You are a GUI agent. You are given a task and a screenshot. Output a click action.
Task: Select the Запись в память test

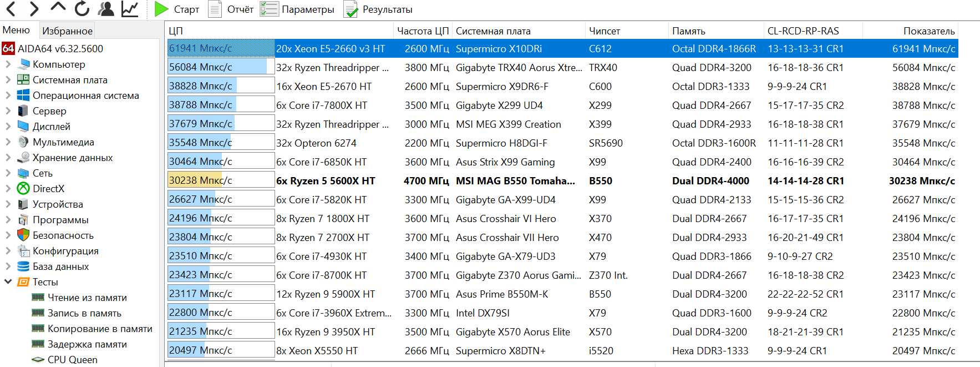(x=84, y=313)
